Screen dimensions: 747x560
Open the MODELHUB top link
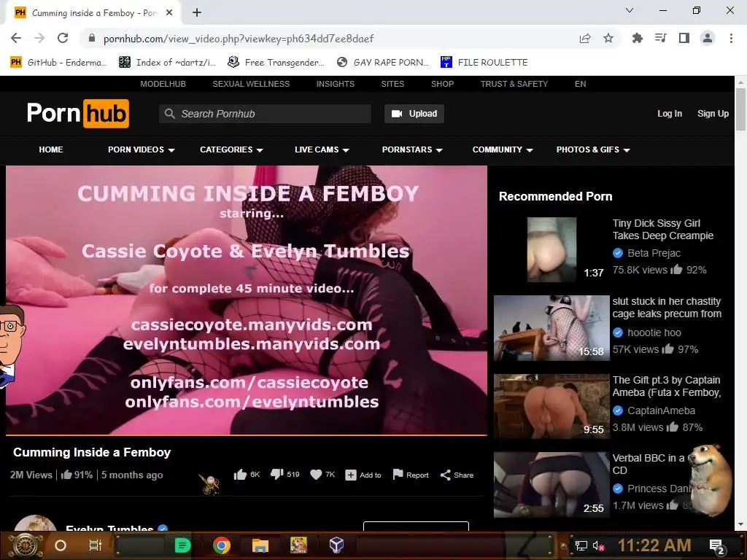[163, 84]
